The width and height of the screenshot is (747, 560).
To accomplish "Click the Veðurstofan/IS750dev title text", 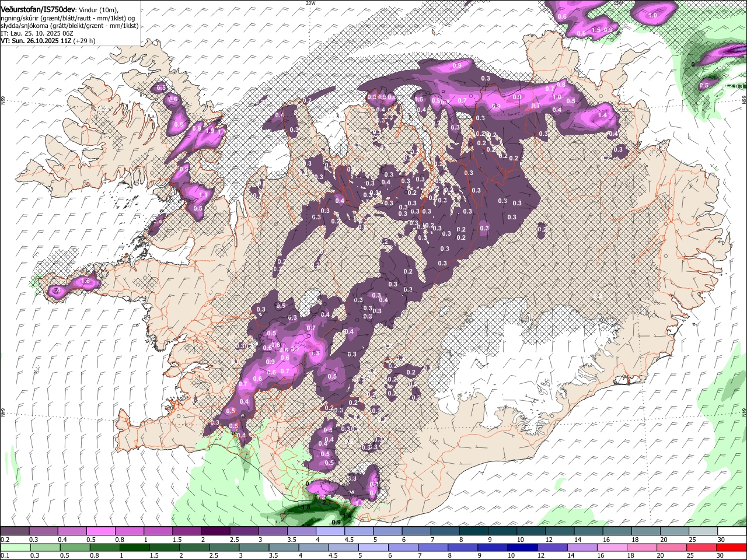I will click(37, 10).
